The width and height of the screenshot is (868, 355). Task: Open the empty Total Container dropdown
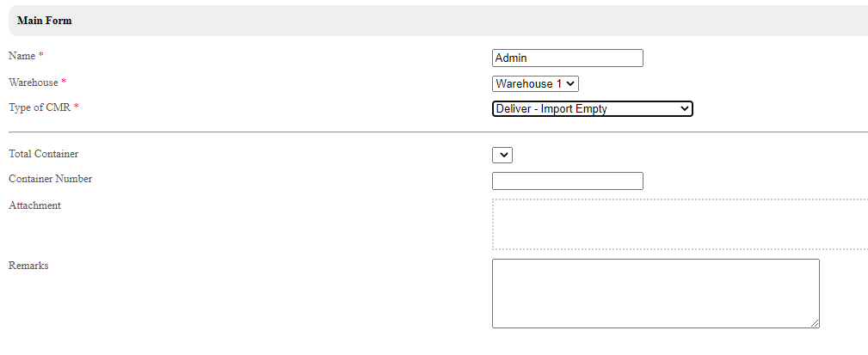click(502, 155)
